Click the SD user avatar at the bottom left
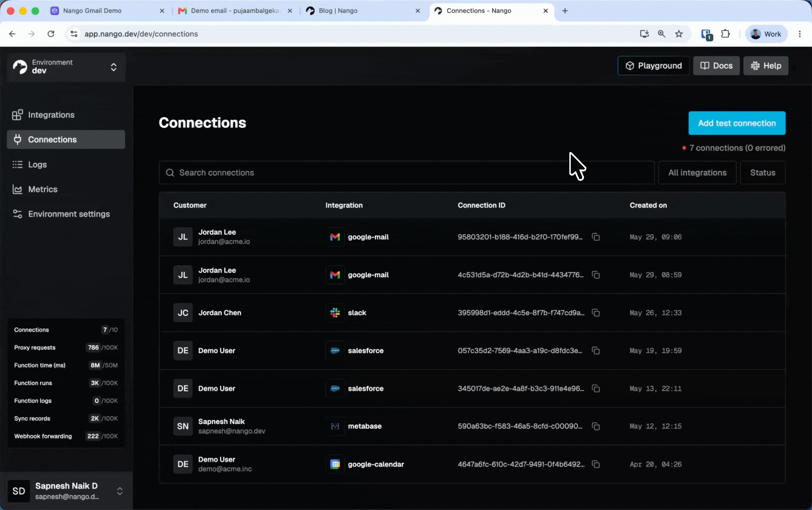Viewport: 812px width, 510px height. pos(19,491)
